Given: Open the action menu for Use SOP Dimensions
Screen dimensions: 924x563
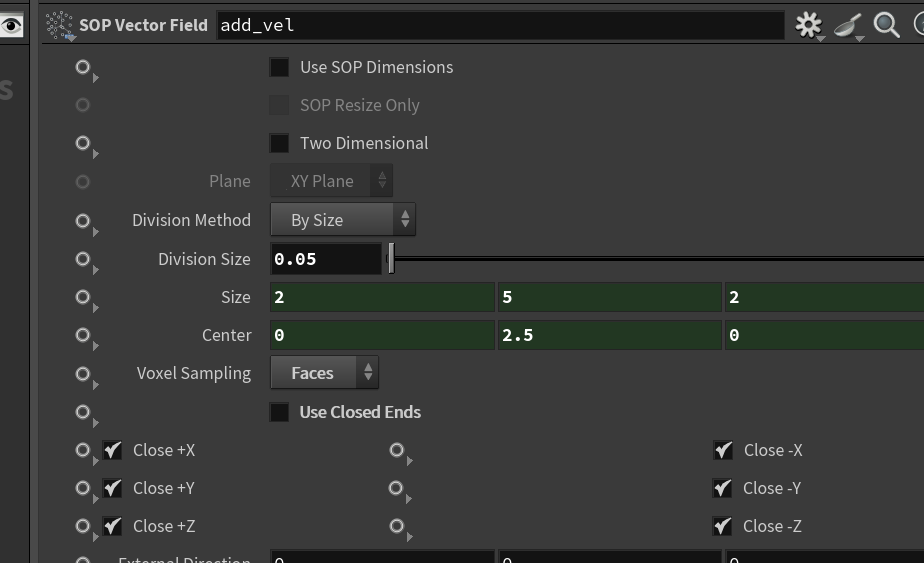Looking at the screenshot, I should pyautogui.click(x=86, y=70).
